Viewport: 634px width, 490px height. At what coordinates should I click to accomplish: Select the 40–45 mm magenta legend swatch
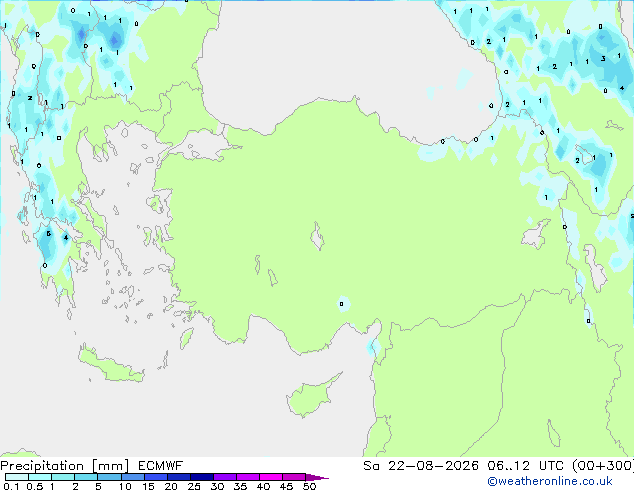click(x=271, y=477)
